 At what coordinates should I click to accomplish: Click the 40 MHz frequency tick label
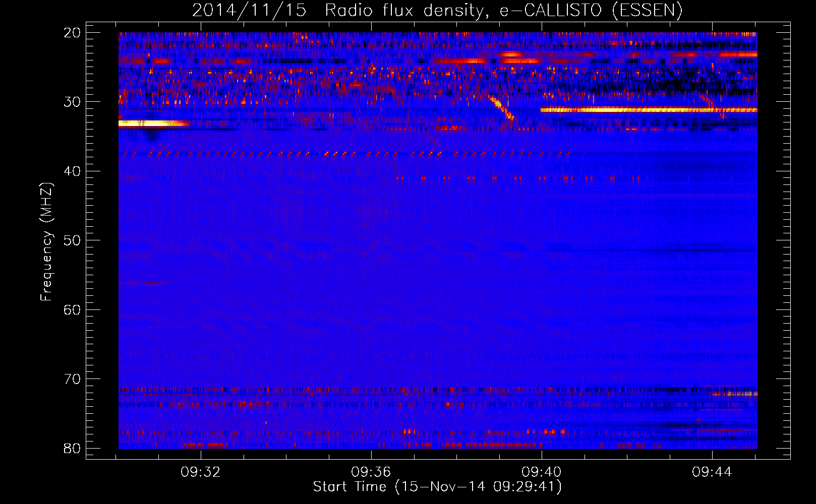72,171
